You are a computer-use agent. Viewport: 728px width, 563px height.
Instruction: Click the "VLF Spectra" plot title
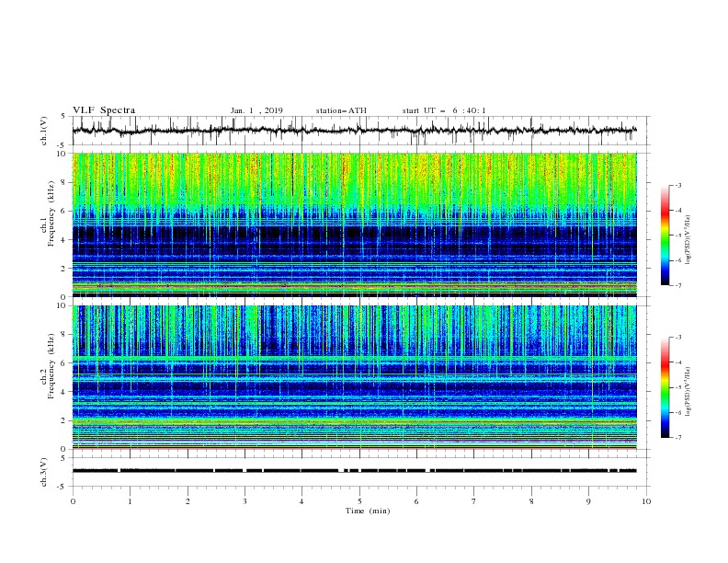click(104, 110)
